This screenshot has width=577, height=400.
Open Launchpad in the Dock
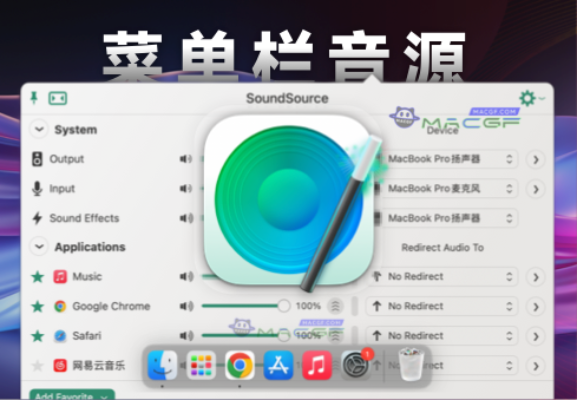pos(201,365)
